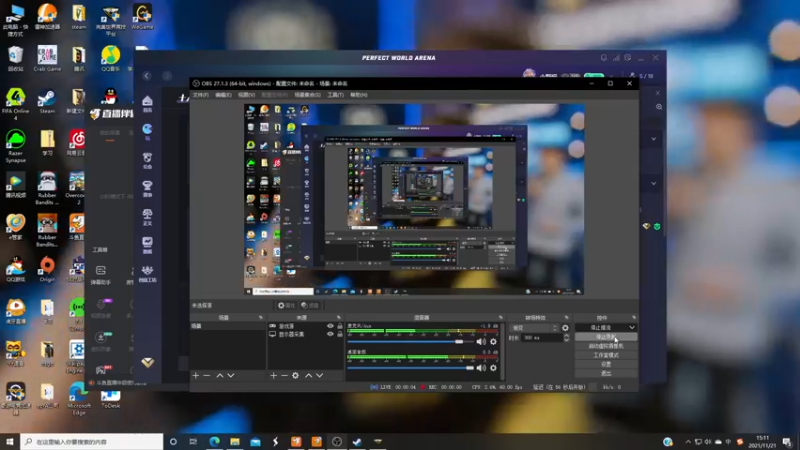Open the OBS File menu
800x450 pixels.
click(201, 95)
